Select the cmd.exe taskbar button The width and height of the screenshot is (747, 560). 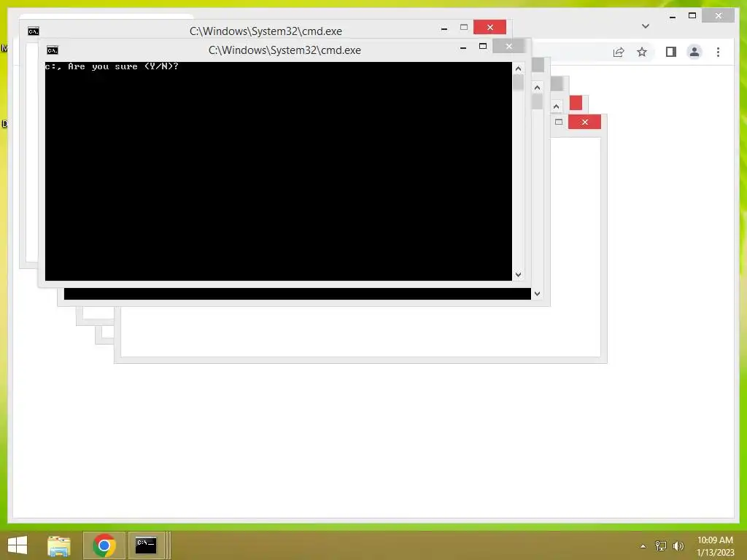[146, 545]
